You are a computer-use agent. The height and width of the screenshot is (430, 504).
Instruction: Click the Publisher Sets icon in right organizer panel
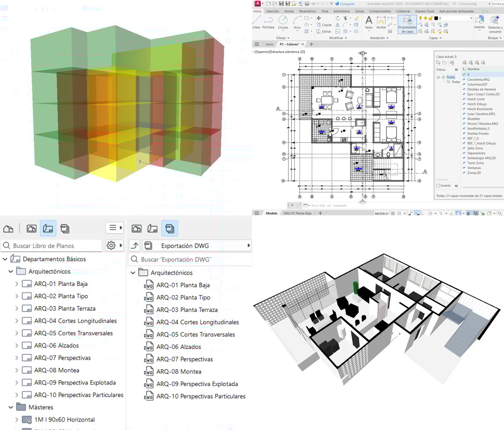coord(170,229)
